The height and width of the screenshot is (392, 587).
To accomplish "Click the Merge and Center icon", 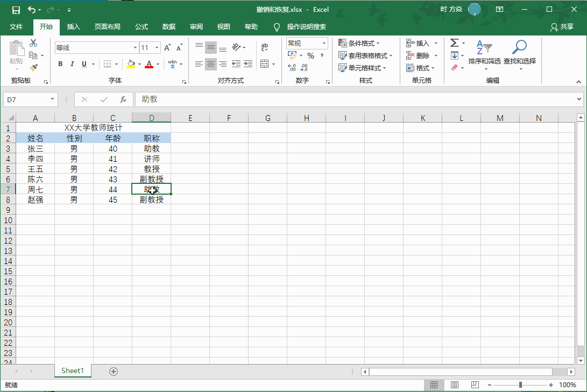I will 264,64.
